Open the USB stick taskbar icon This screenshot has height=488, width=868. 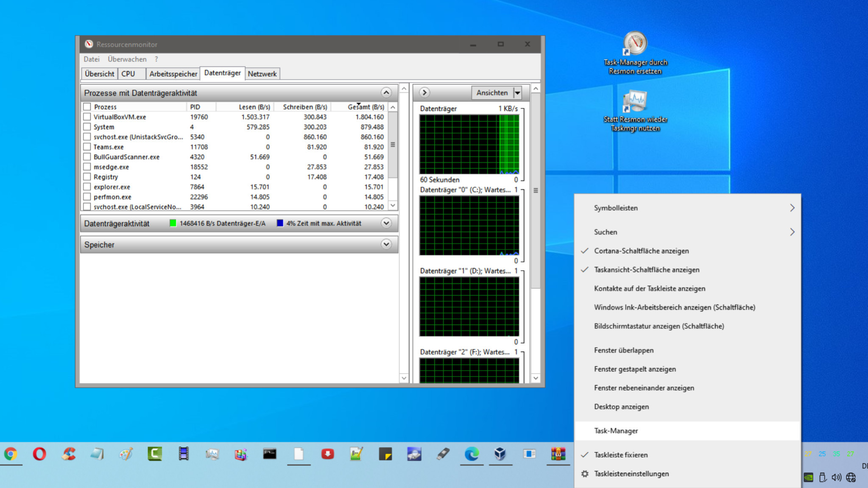click(443, 454)
